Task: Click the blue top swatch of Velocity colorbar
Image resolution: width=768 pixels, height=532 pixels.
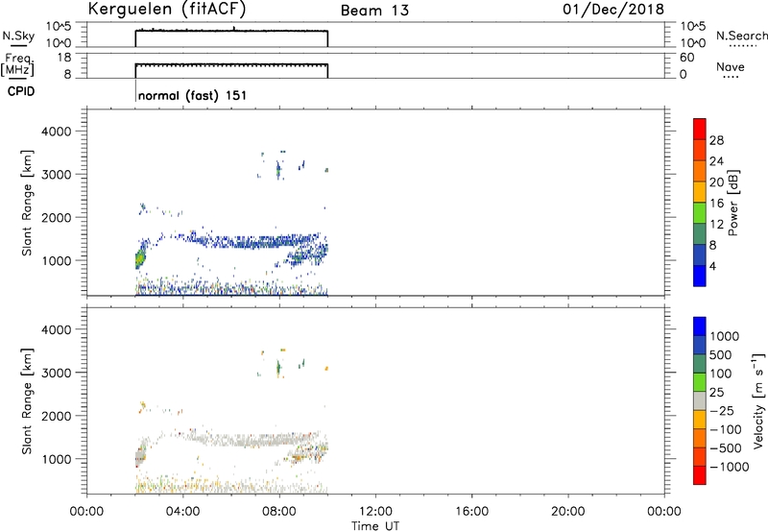Action: tap(700, 326)
